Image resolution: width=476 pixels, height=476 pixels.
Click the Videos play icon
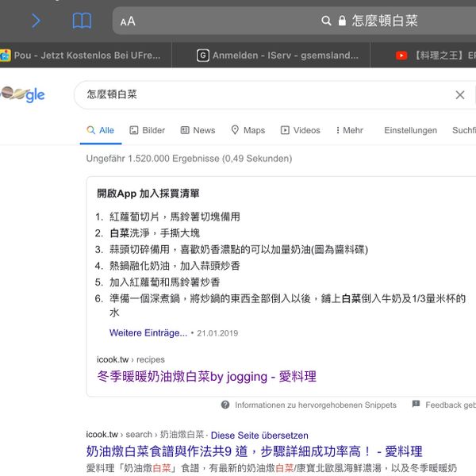click(x=285, y=130)
